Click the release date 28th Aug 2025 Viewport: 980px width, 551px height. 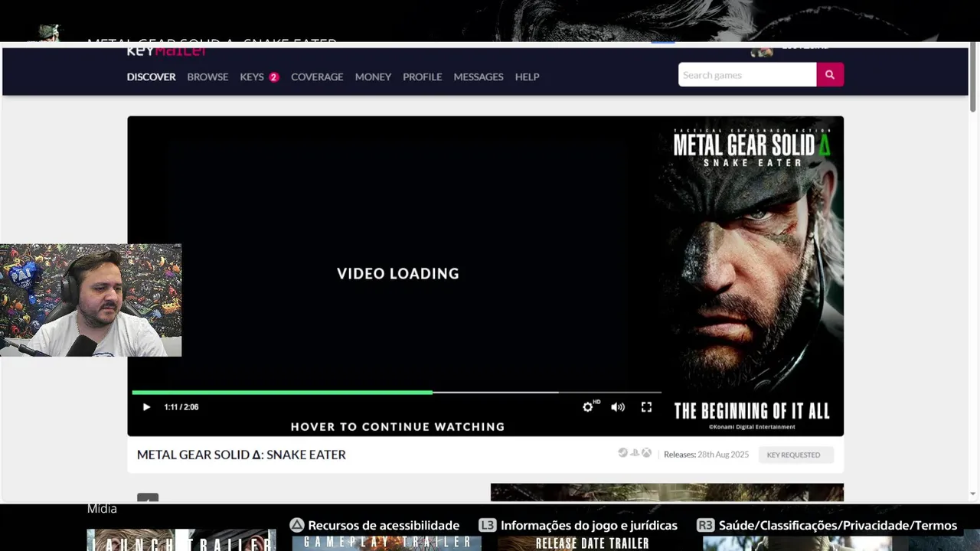(723, 455)
